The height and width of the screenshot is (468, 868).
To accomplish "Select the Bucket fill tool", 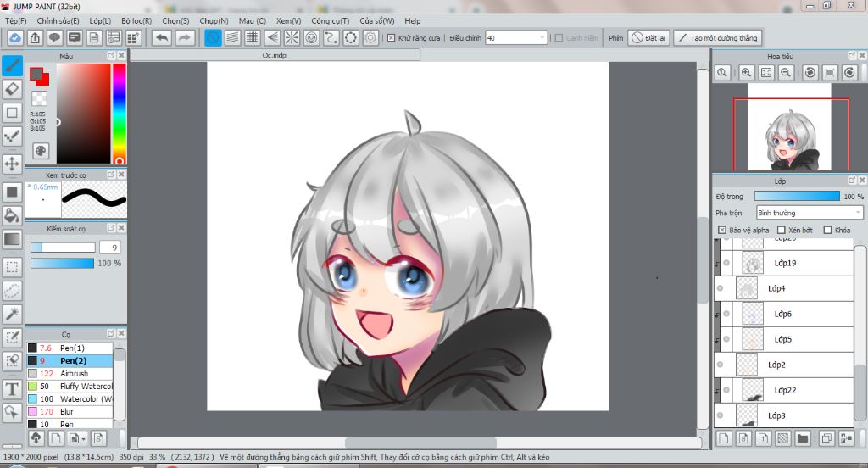I will [x=12, y=215].
